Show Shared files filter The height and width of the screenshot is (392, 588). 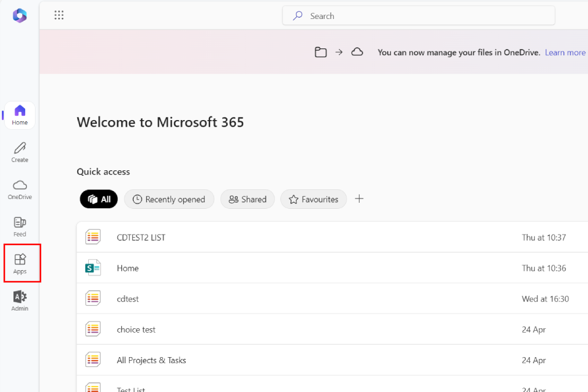tap(247, 199)
